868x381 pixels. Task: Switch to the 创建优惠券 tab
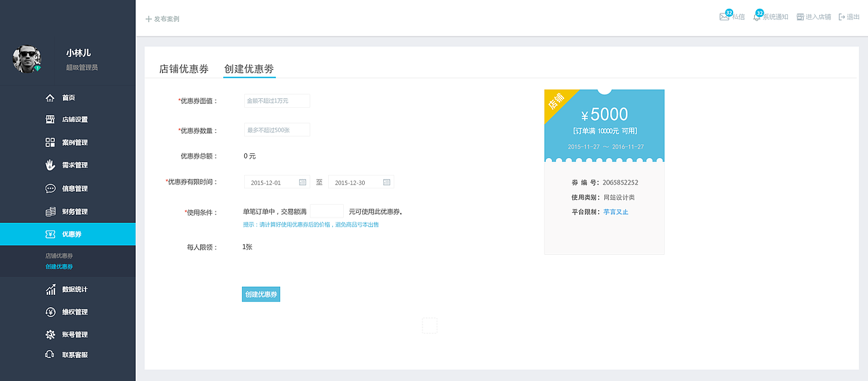pyautogui.click(x=249, y=69)
